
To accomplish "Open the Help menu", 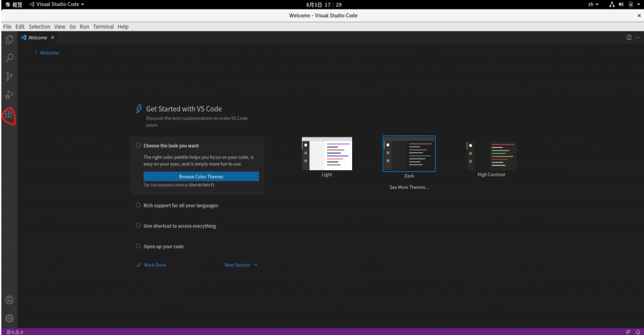I will [x=123, y=26].
